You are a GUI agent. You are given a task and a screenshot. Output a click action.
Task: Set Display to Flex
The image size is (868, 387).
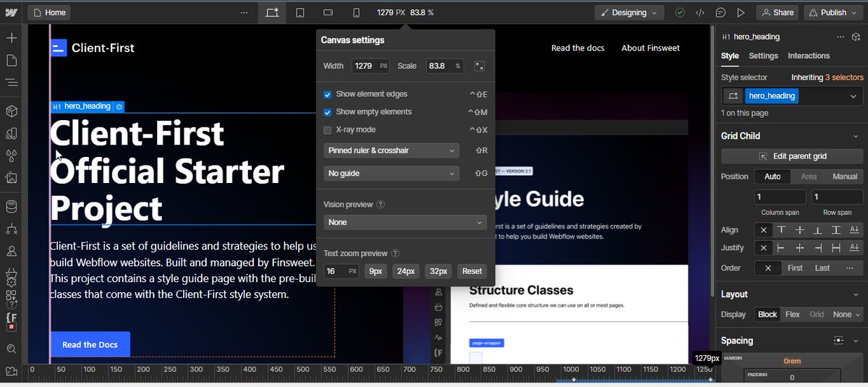tap(793, 315)
